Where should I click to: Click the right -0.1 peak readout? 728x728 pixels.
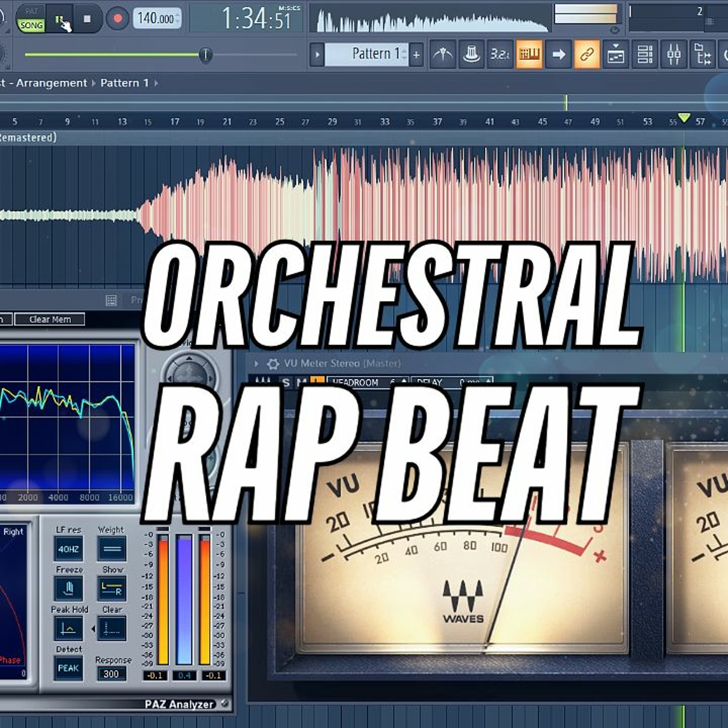coord(214,676)
